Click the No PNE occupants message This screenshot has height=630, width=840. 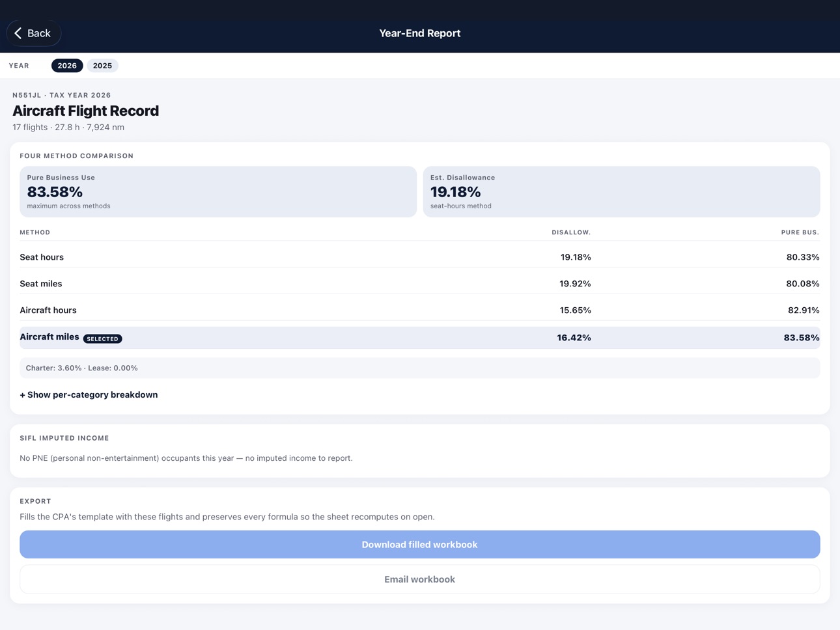pyautogui.click(x=186, y=458)
